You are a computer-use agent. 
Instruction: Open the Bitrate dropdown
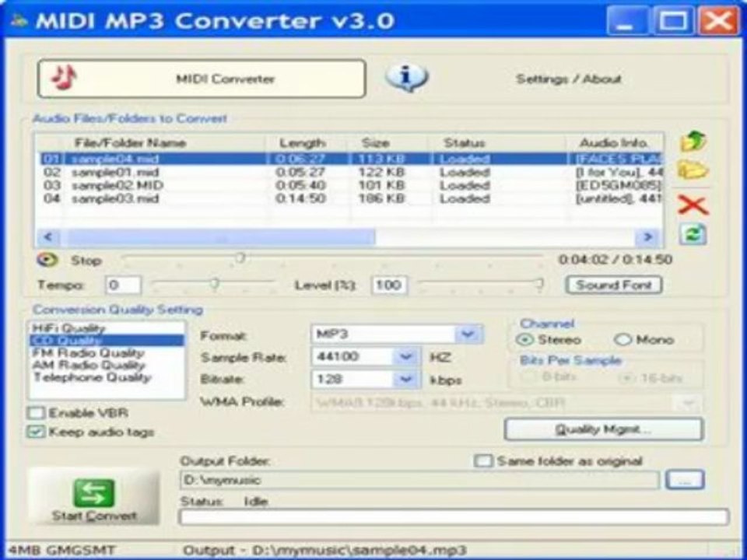366,379
